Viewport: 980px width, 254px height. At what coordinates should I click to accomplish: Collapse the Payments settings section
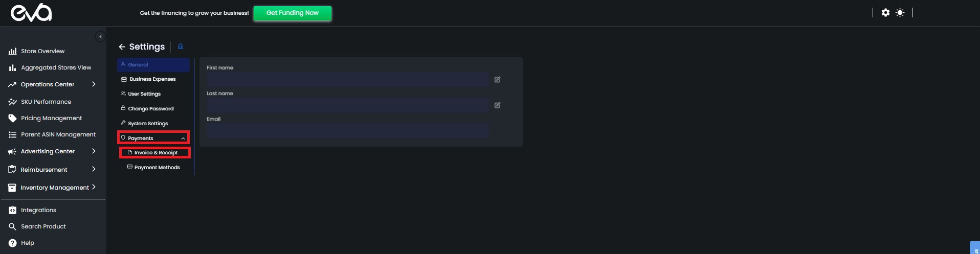pos(183,138)
